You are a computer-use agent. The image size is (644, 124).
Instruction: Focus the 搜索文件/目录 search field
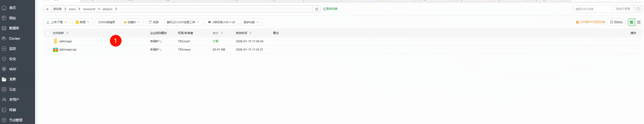591,9
